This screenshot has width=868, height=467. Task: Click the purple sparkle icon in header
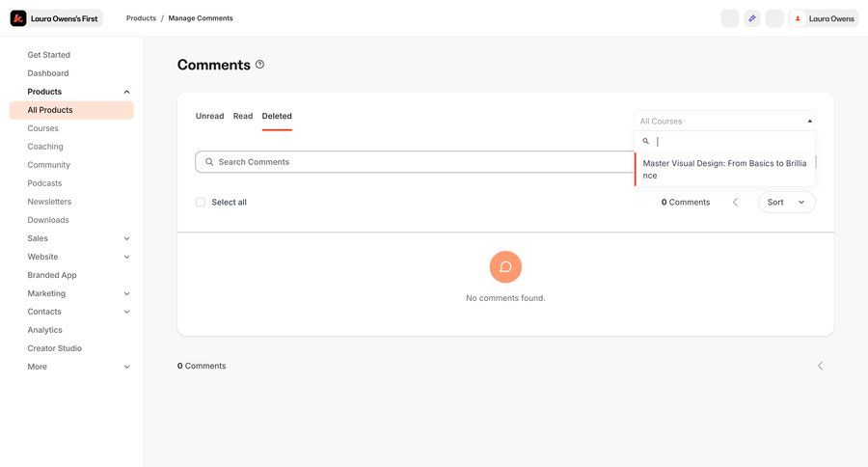[x=752, y=18]
